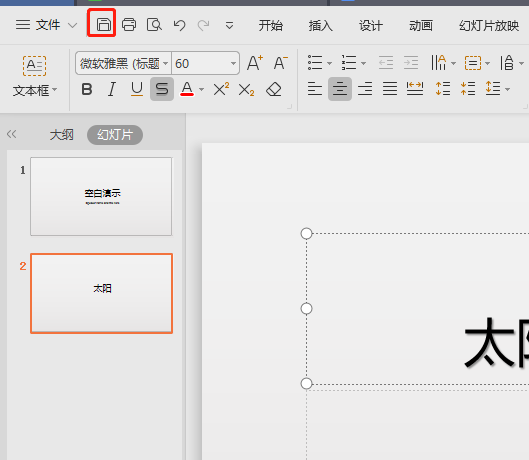This screenshot has height=460, width=529.
Task: Expand the quick access toolbar customize arrow
Action: (x=229, y=25)
